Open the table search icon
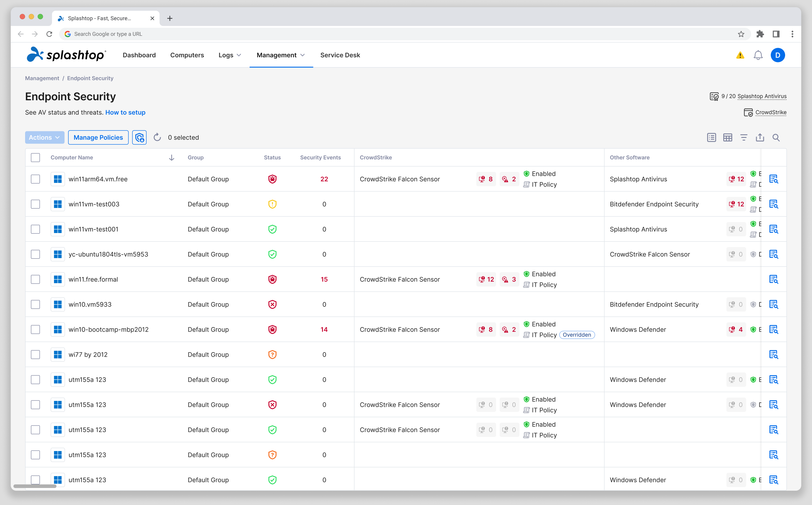The image size is (812, 505). point(776,138)
